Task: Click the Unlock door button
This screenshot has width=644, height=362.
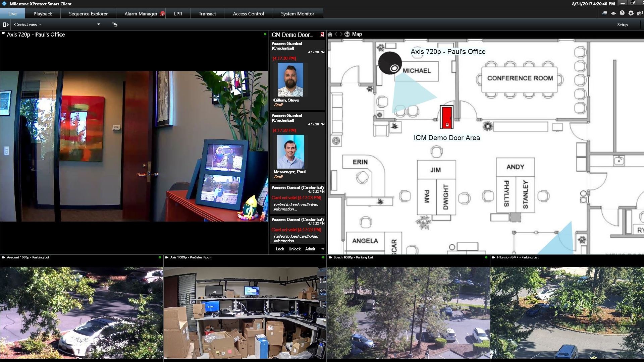Action: [294, 249]
